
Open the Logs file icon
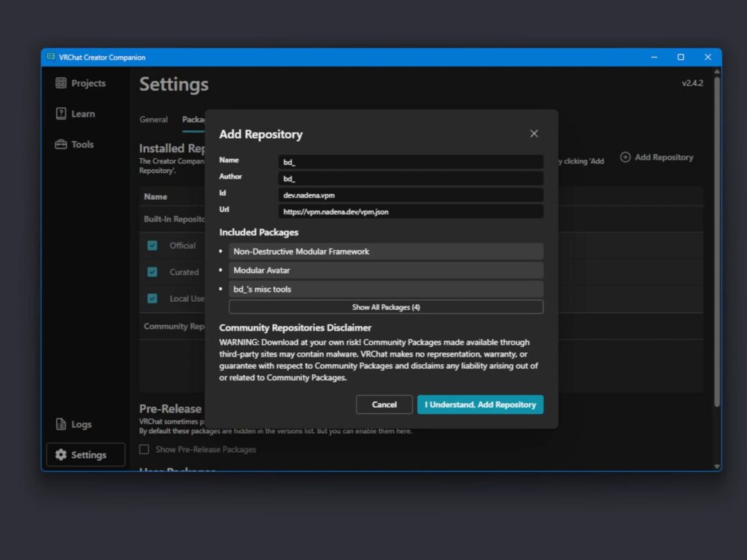(61, 424)
